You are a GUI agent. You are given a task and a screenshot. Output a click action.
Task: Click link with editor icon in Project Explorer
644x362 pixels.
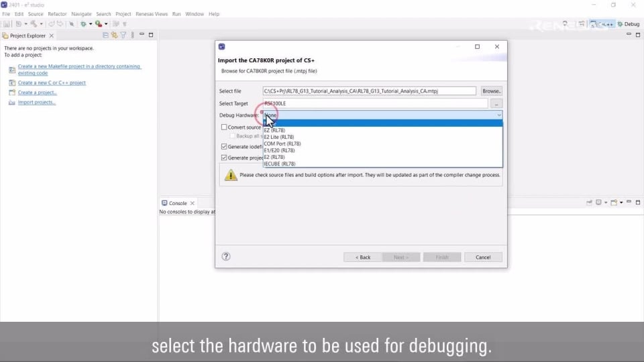[x=115, y=35]
